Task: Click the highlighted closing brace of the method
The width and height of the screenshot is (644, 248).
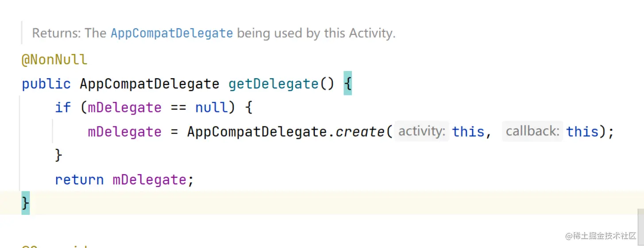Action: (26, 203)
